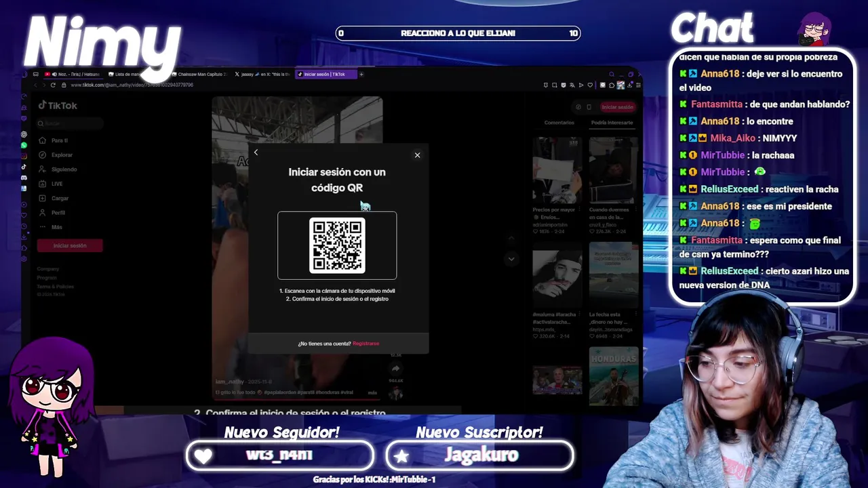Image resolution: width=868 pixels, height=488 pixels.
Task: Open the browser hamburger menu
Action: coord(638,85)
